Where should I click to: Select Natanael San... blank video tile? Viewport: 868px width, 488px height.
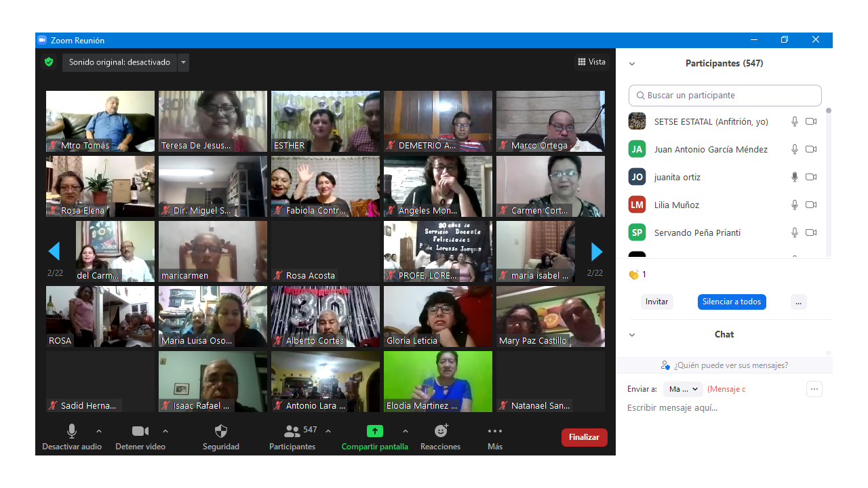click(x=551, y=382)
